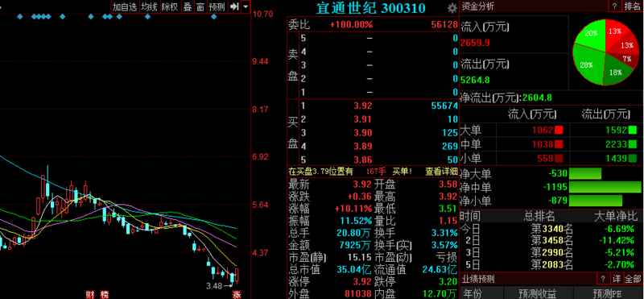
Task: Click the 财 marker at chart bottom
Action: tap(90, 294)
